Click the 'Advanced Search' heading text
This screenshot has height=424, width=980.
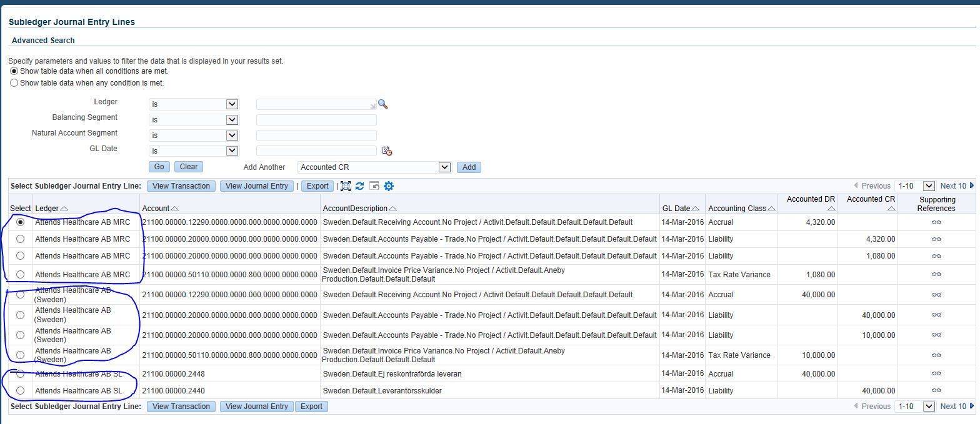tap(43, 41)
